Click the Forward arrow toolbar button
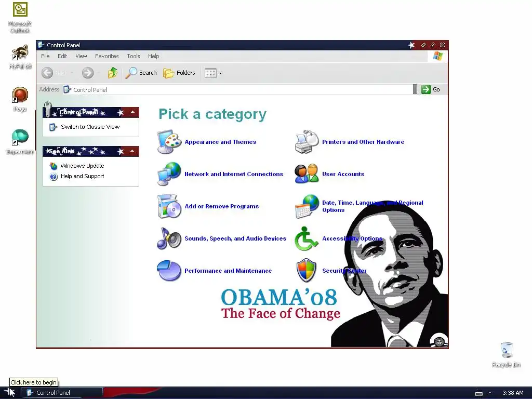The image size is (532, 399). coord(87,73)
